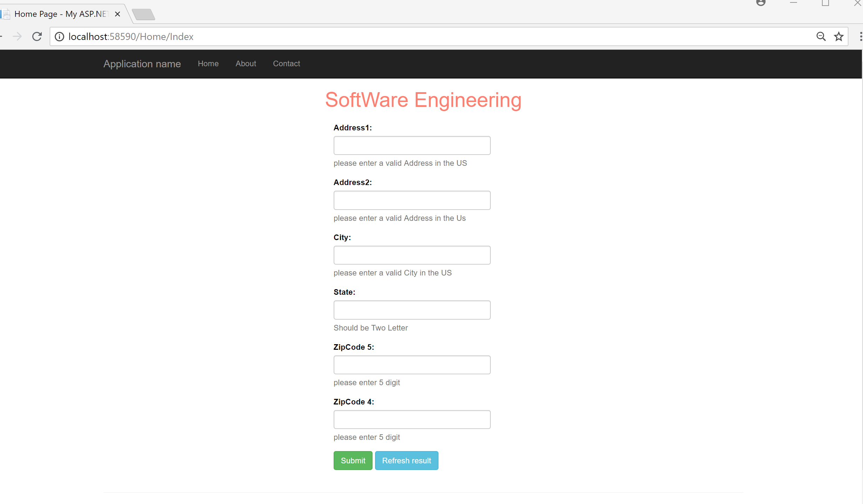Select the Home Page - My ASP.NET tab
Image resolution: width=863 pixels, height=504 pixels.
(60, 14)
